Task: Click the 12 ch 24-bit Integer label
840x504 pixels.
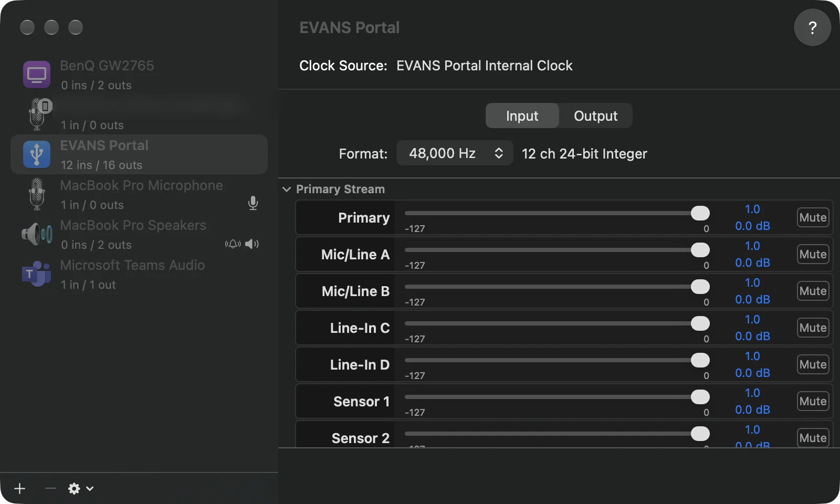Action: click(x=584, y=154)
